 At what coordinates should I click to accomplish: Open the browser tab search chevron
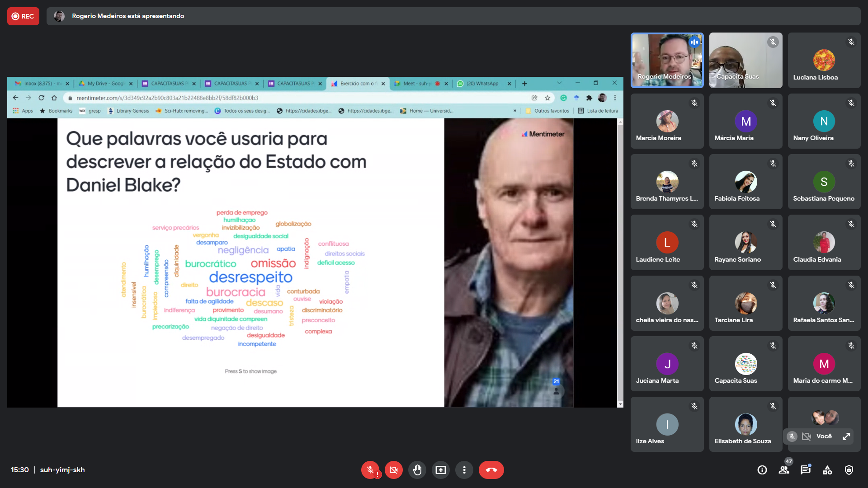tap(559, 83)
